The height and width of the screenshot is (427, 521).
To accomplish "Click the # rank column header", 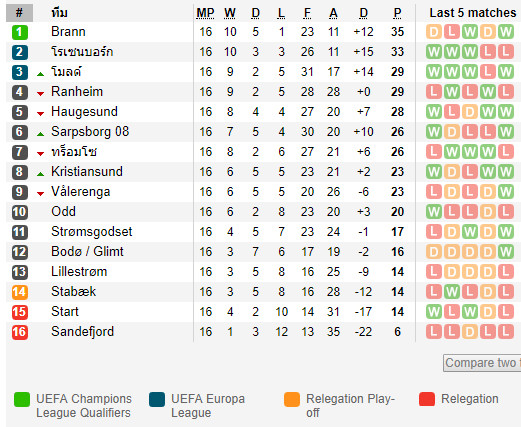I will pos(19,13).
